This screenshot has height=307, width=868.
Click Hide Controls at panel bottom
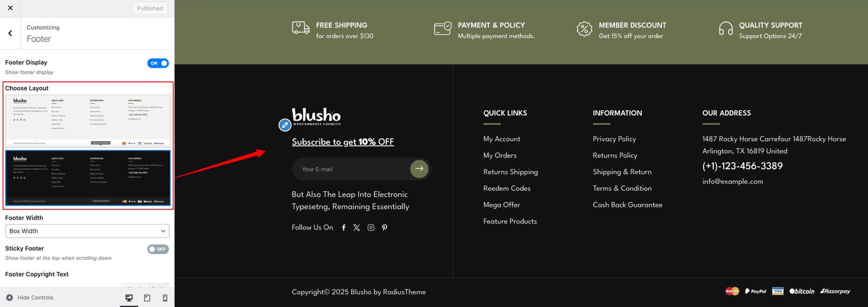(x=30, y=298)
